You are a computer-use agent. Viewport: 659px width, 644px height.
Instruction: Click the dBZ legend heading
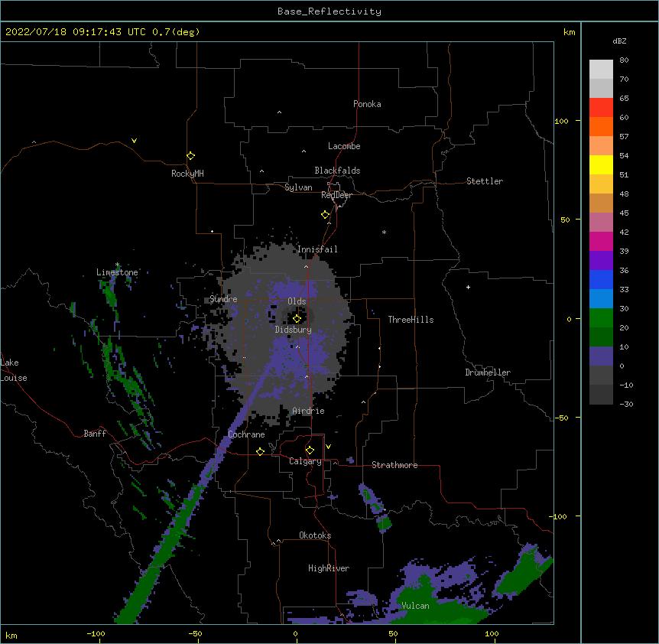[619, 41]
